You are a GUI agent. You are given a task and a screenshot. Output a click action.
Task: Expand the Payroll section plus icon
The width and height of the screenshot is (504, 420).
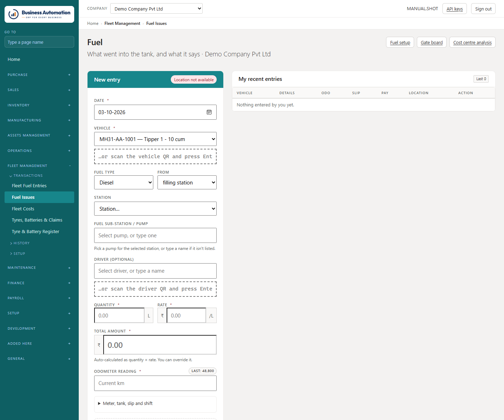point(69,298)
